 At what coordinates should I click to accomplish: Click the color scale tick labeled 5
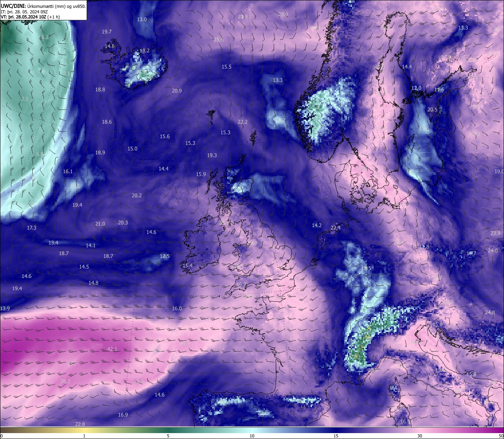click(168, 436)
